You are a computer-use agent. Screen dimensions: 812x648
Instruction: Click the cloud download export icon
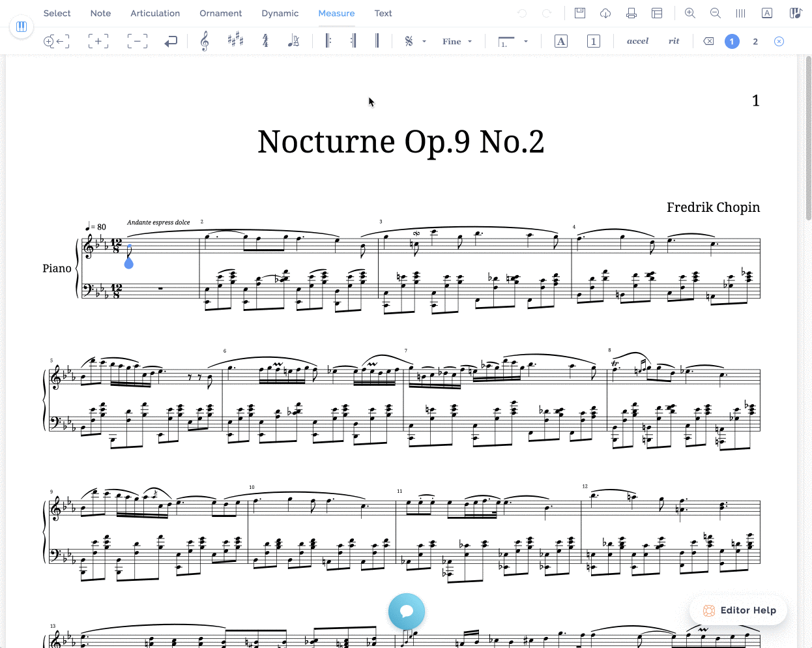coord(605,13)
